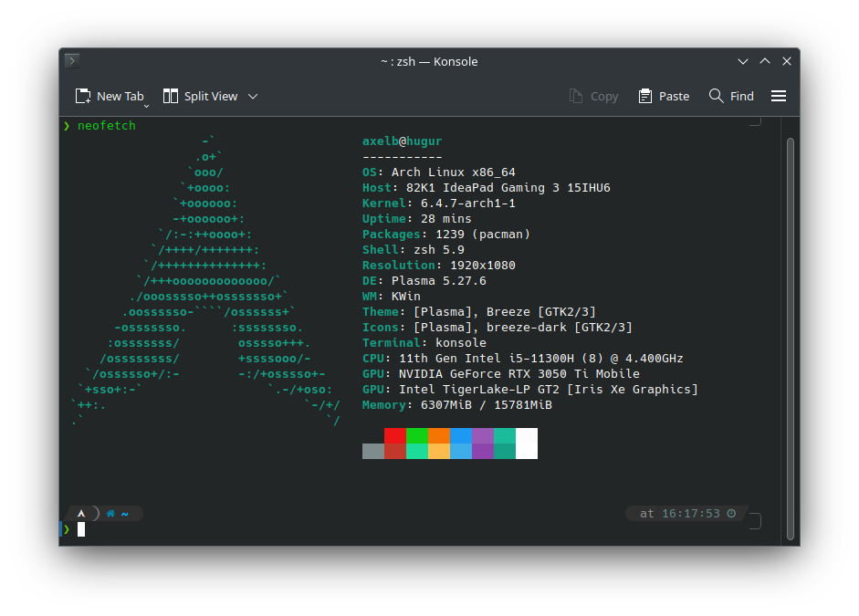
Task: Click the Paste toolbar button
Action: coord(664,97)
